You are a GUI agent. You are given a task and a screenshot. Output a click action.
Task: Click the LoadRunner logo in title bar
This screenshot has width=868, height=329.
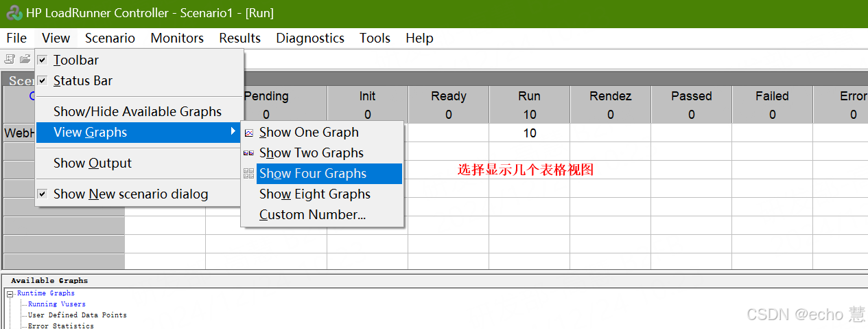(x=14, y=13)
